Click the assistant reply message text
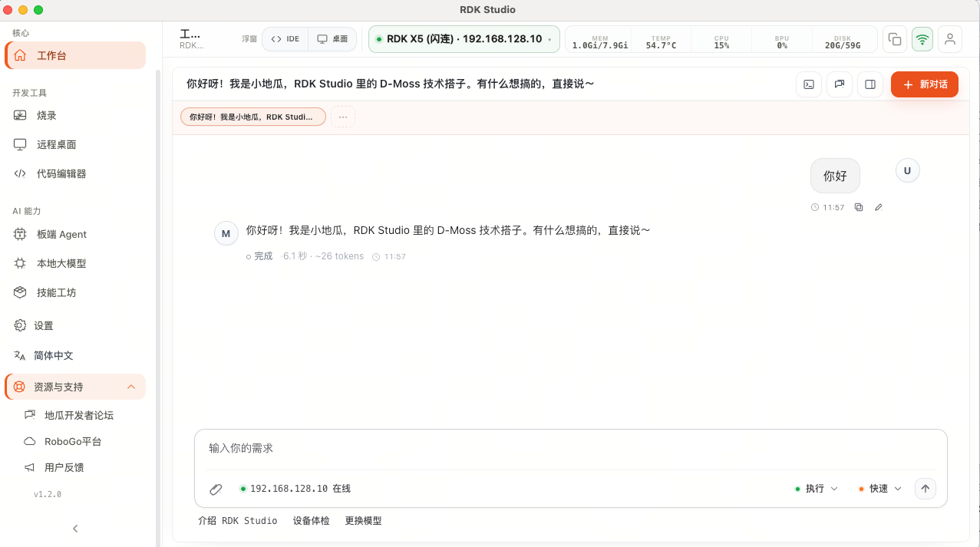Screen dimensions: 980x547 click(448, 230)
